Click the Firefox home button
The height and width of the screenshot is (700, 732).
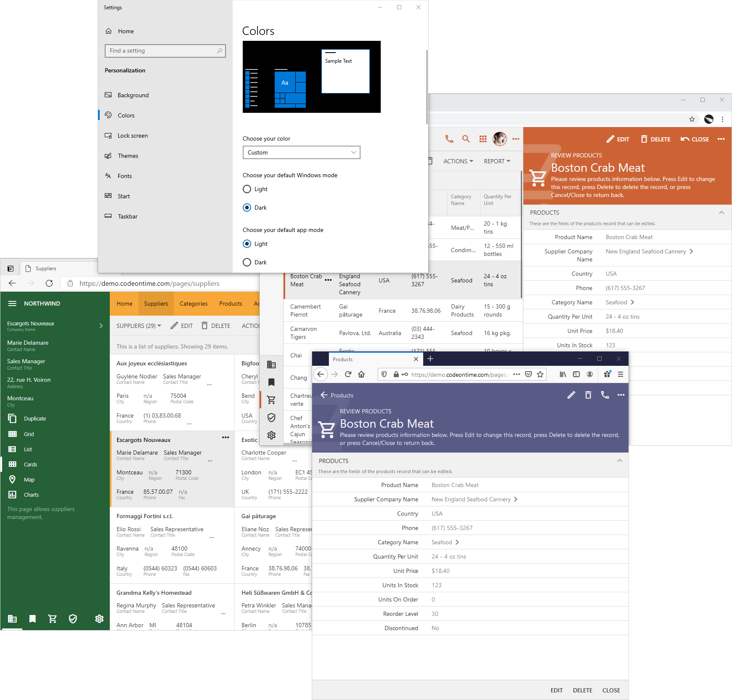(361, 374)
